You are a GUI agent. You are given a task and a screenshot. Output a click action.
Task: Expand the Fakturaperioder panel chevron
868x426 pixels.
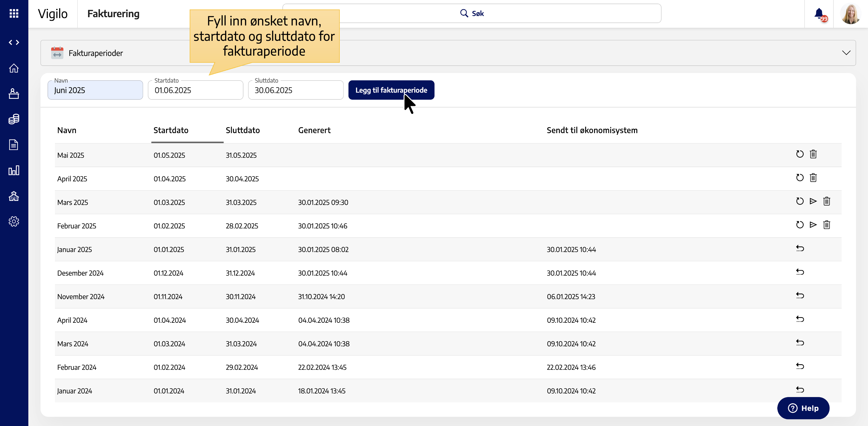[x=846, y=53]
